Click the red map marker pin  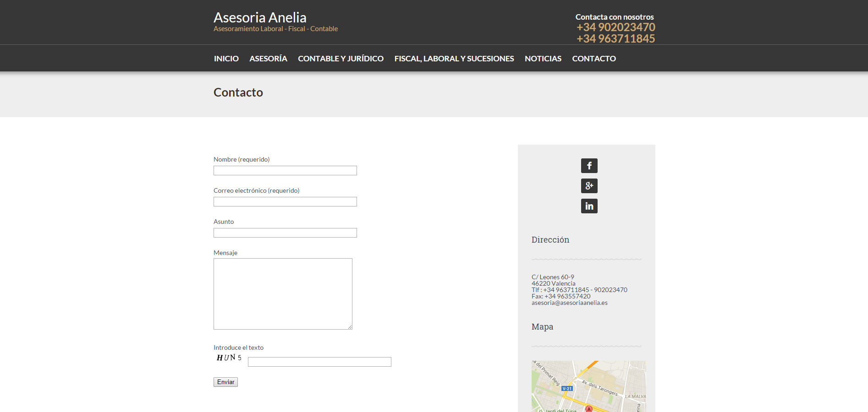pos(589,408)
